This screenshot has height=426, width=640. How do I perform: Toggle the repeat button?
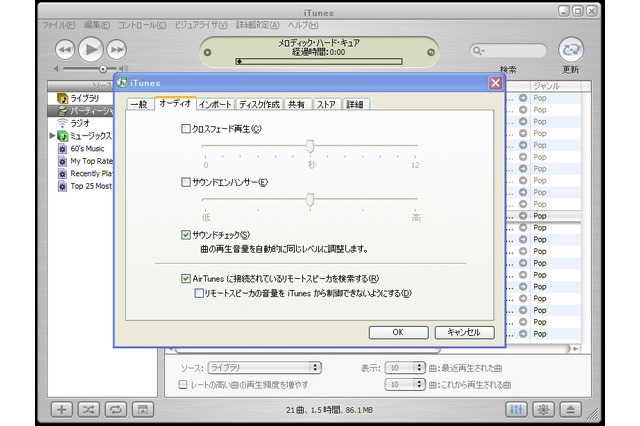click(116, 409)
